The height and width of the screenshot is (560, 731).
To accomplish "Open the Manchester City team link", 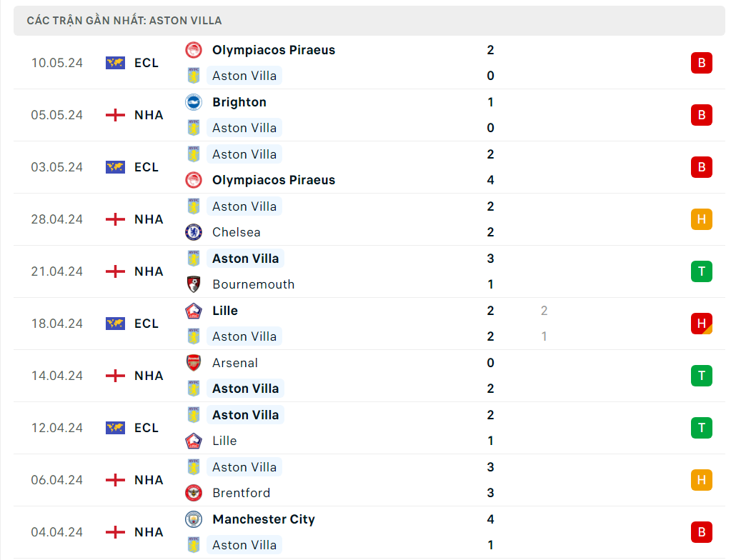I will click(263, 519).
